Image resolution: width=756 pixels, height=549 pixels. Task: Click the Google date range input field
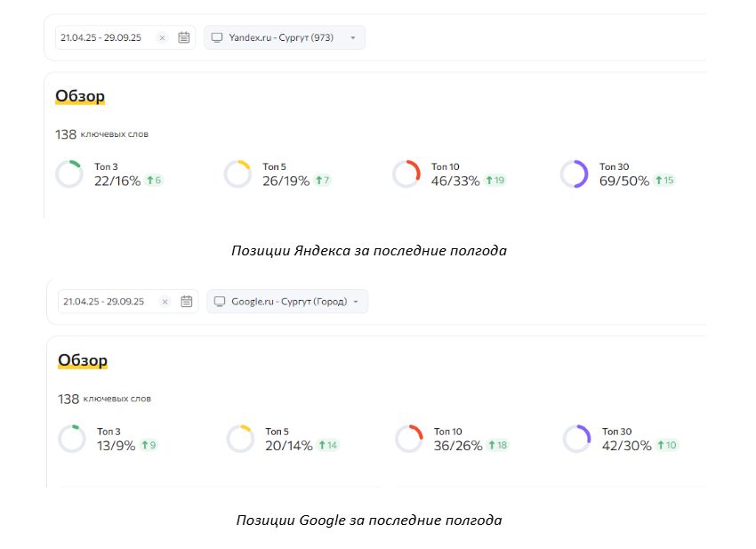[107, 302]
